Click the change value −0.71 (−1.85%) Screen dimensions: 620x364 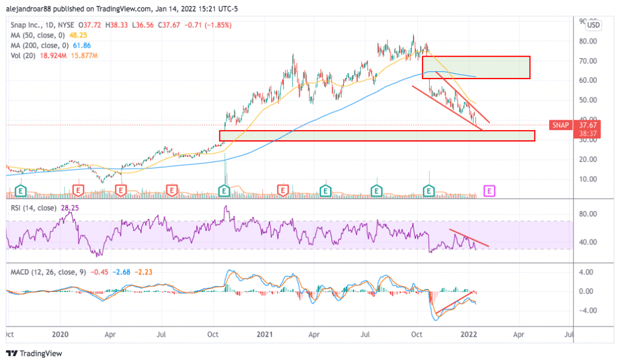[208, 25]
